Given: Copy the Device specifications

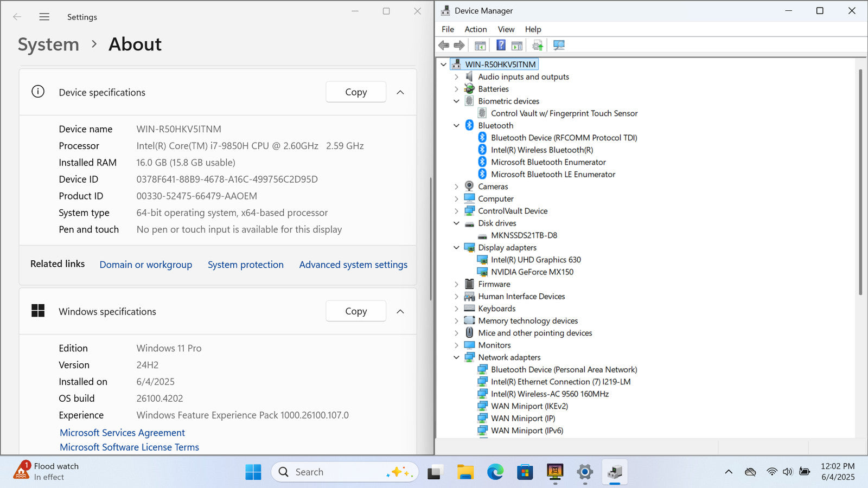Looking at the screenshot, I should [356, 92].
